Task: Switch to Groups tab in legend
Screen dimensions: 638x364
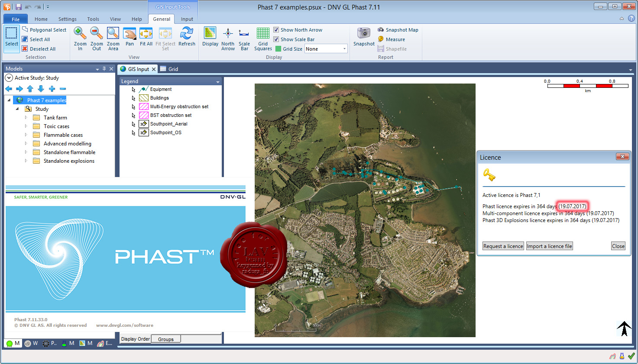Action: coord(166,339)
